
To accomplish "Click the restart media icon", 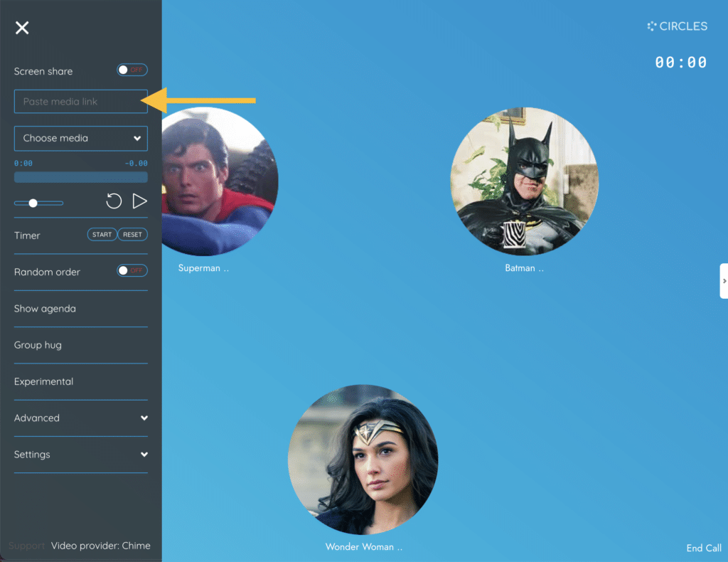I will 114,201.
